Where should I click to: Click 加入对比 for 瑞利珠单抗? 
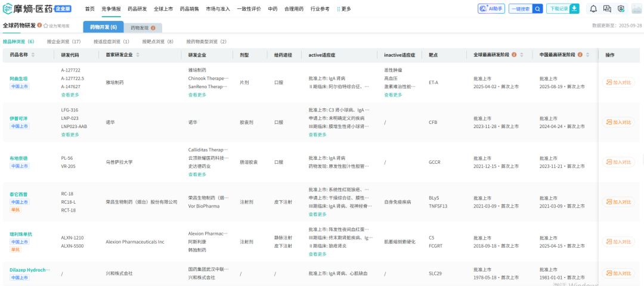tap(618, 241)
